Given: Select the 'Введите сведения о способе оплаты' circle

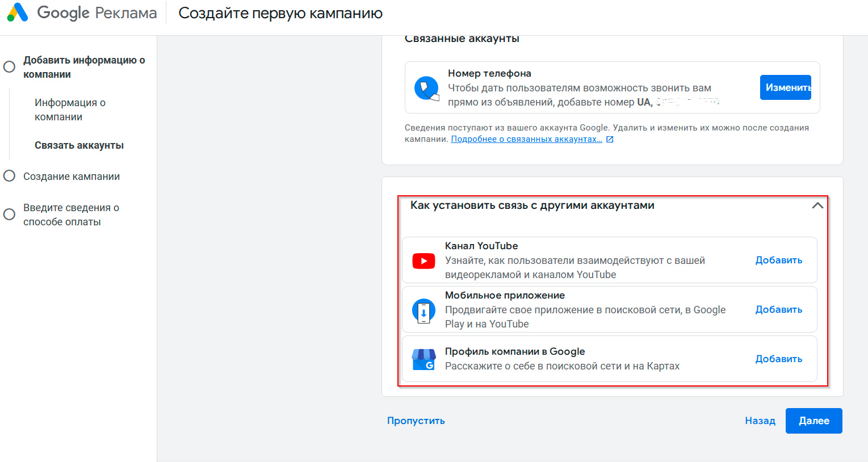Looking at the screenshot, I should coord(9,214).
